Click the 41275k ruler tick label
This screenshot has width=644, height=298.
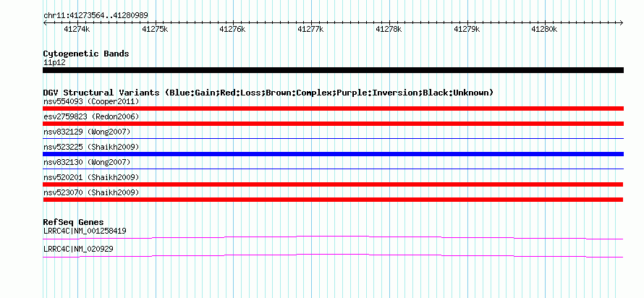tap(155, 29)
